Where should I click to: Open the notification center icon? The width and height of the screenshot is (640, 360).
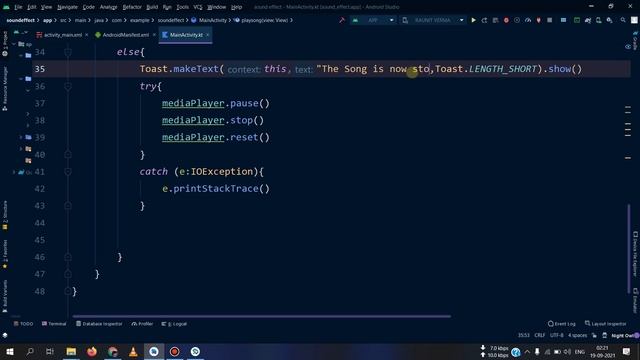[x=627, y=351]
